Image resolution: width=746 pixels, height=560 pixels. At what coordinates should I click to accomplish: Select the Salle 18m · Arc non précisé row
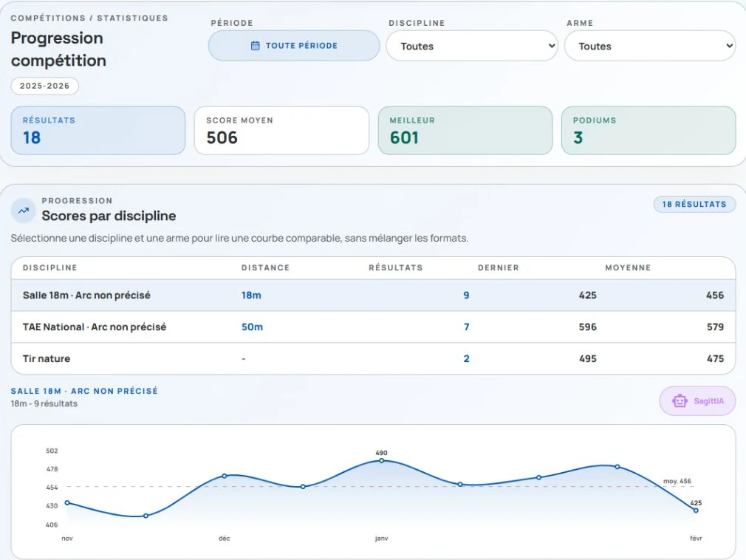point(374,295)
